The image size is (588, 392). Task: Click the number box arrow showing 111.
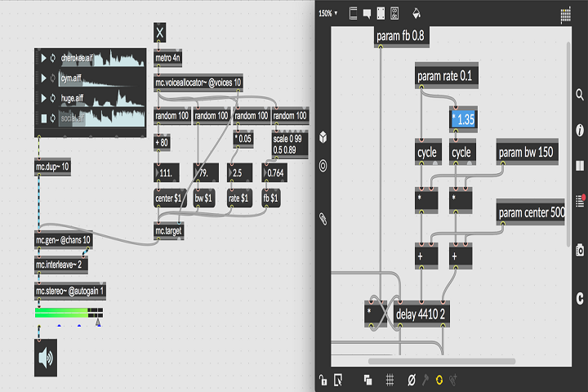click(158, 172)
